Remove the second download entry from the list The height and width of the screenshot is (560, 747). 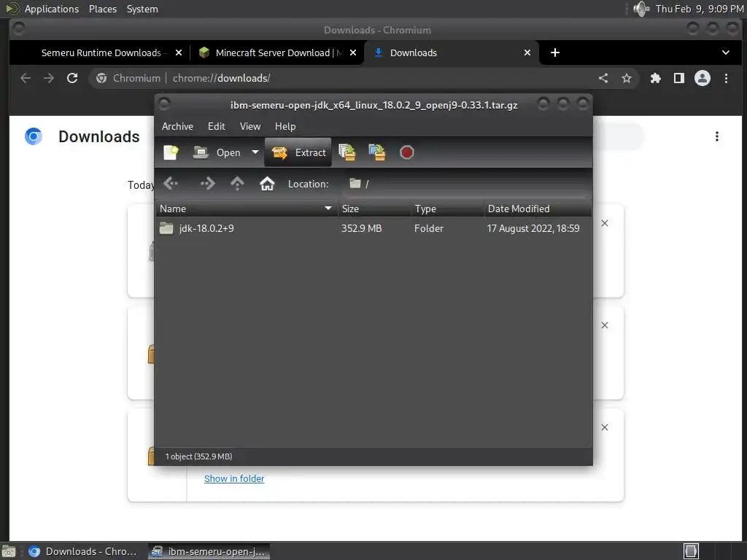point(605,325)
